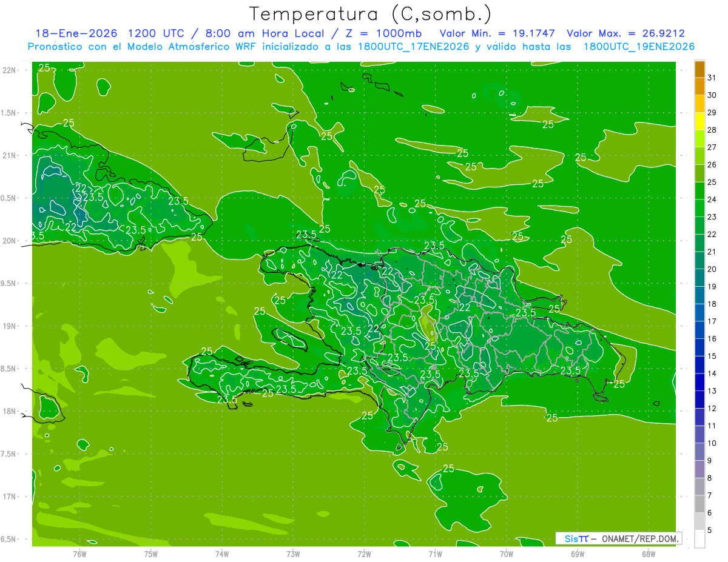
Task: Click the 18 value on the color scale
Action: 712,304
